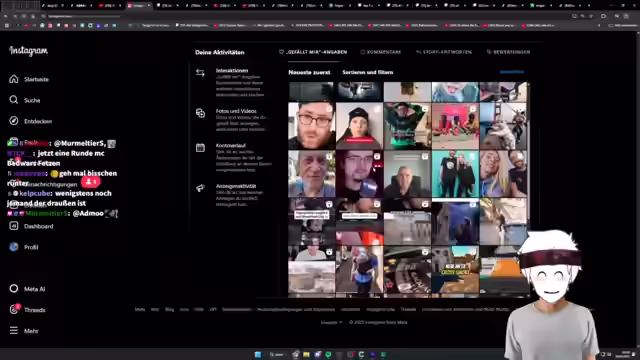This screenshot has height=360, width=640.
Task: Open the Mehr hamburger menu
Action: 14,330
